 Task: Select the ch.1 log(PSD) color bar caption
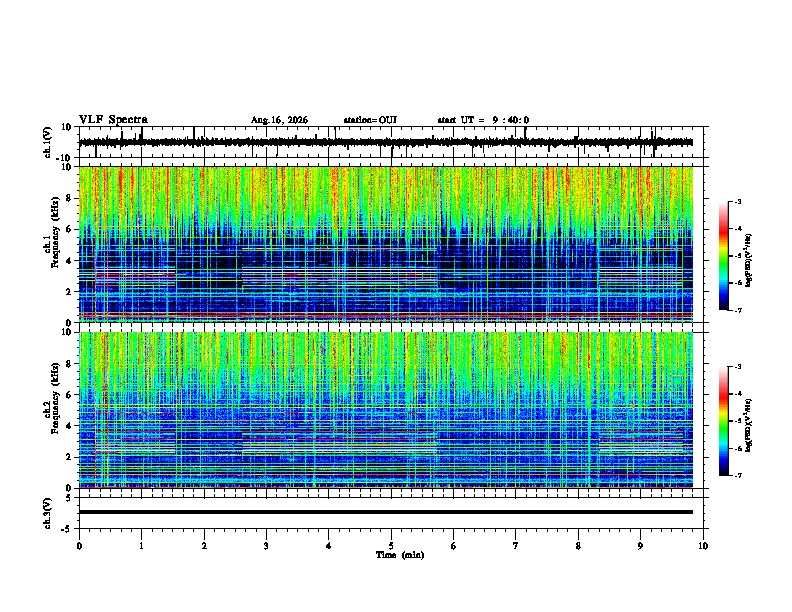pos(749,260)
